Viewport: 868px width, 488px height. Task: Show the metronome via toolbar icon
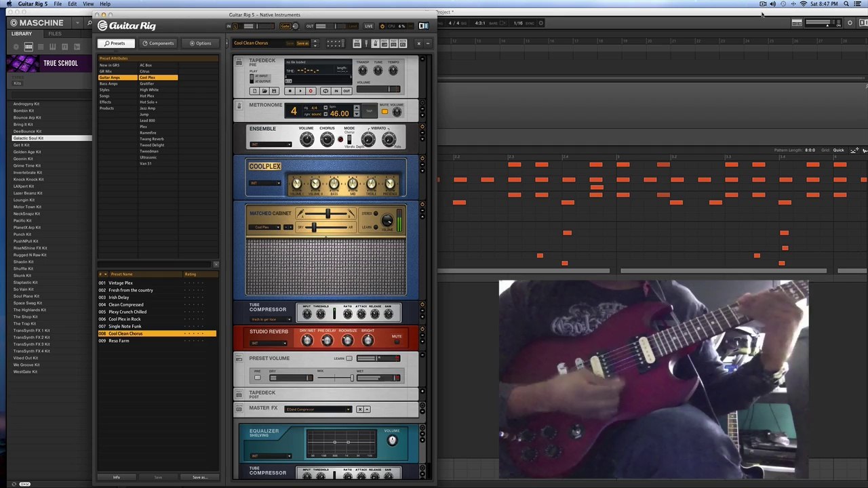click(375, 43)
